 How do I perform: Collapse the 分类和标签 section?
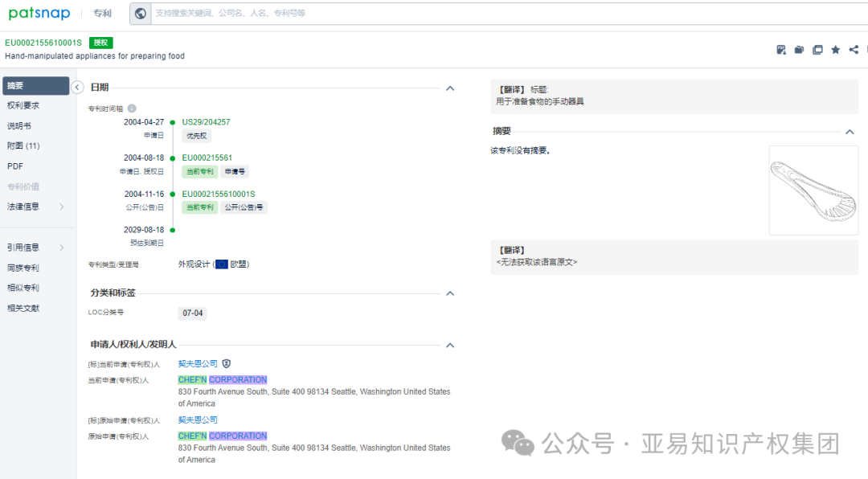click(450, 293)
